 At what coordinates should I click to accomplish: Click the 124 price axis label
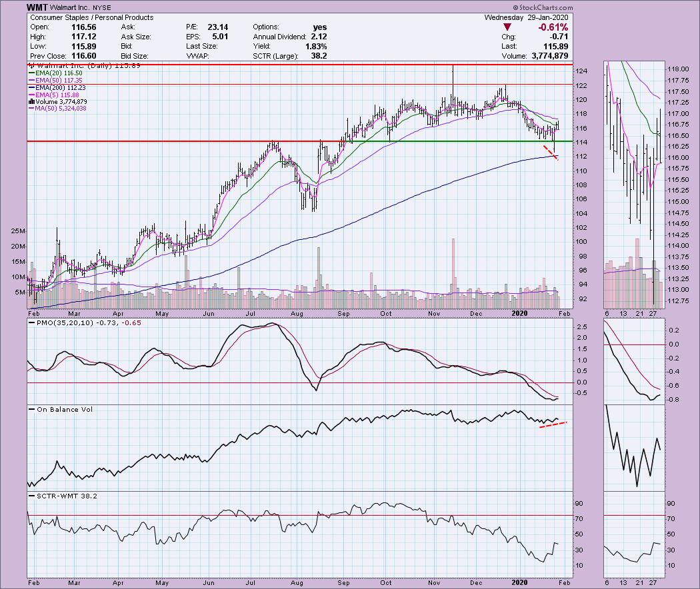tap(582, 71)
